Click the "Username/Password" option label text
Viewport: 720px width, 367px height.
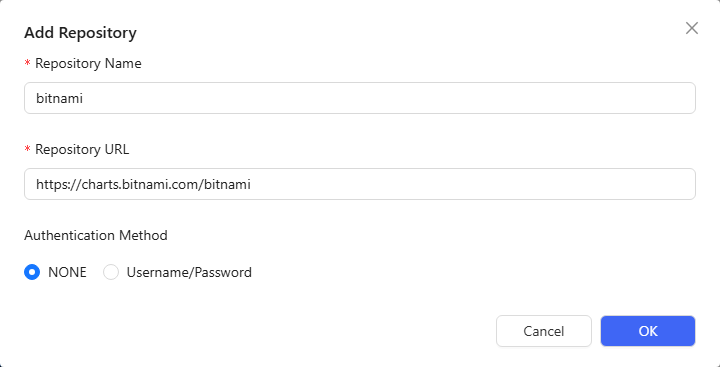189,272
